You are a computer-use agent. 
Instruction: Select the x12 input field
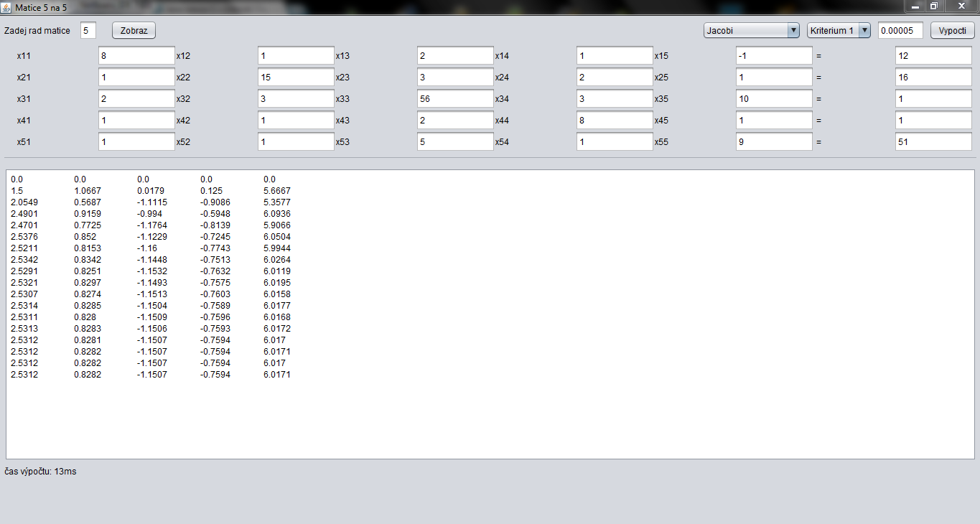tap(296, 56)
